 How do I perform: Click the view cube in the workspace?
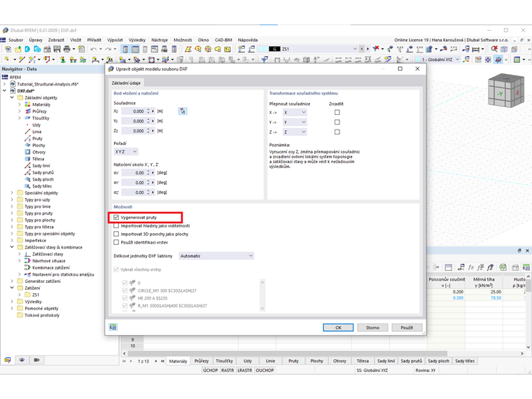click(505, 90)
